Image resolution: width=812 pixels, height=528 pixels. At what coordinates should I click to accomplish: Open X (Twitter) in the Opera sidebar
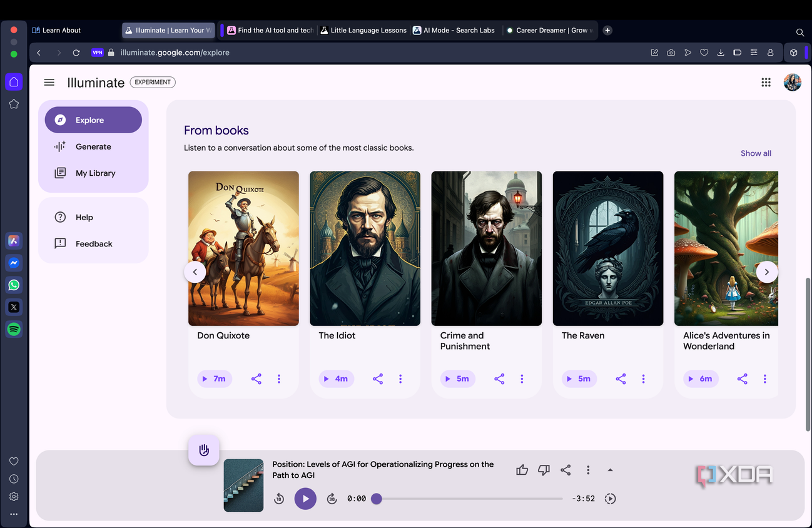pyautogui.click(x=14, y=307)
